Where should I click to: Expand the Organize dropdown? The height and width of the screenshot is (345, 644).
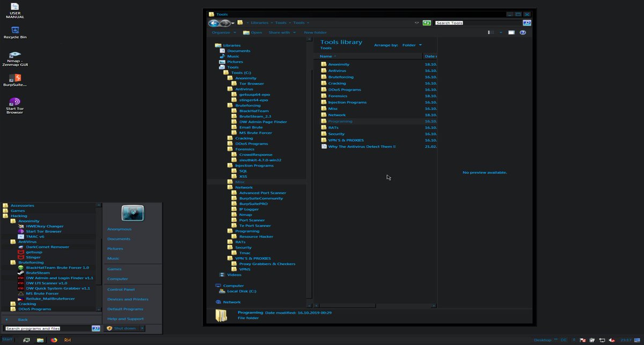221,32
